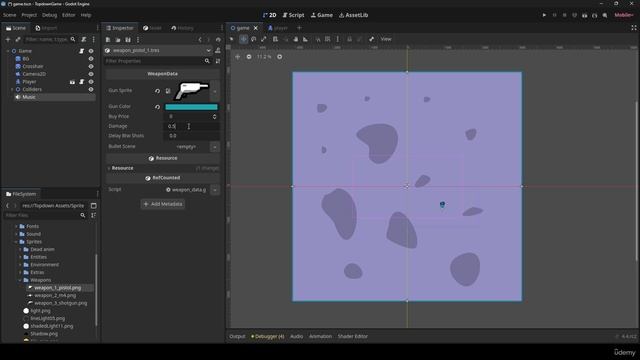Go to previous edited object in Inspector
Viewport: 640px width, 360px height.
[x=200, y=40]
